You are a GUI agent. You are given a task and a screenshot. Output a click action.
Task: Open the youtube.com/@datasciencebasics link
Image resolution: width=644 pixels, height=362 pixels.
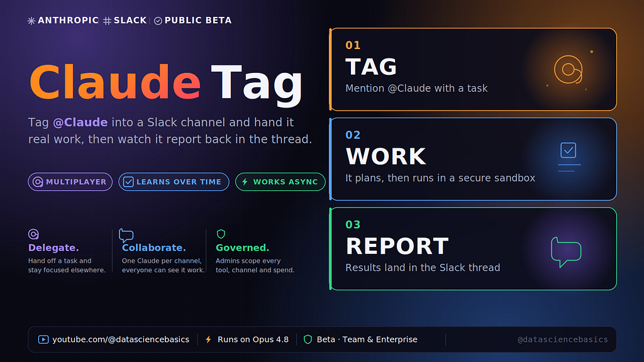coord(121,339)
